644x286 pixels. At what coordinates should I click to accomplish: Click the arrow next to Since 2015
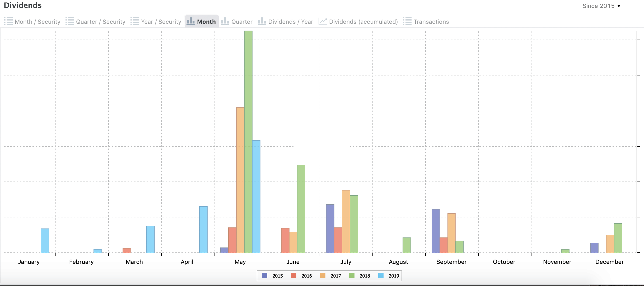[x=619, y=6]
